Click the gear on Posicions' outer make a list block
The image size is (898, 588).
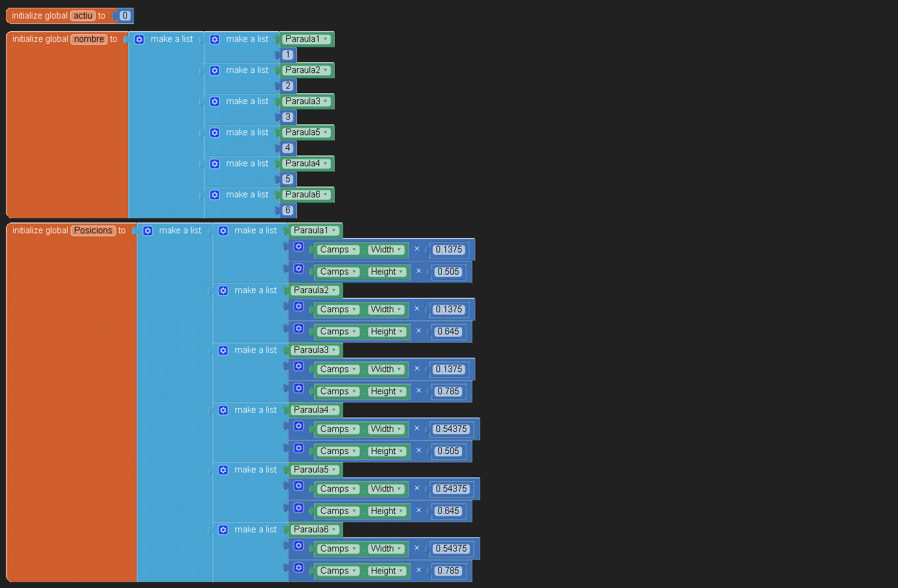[147, 231]
